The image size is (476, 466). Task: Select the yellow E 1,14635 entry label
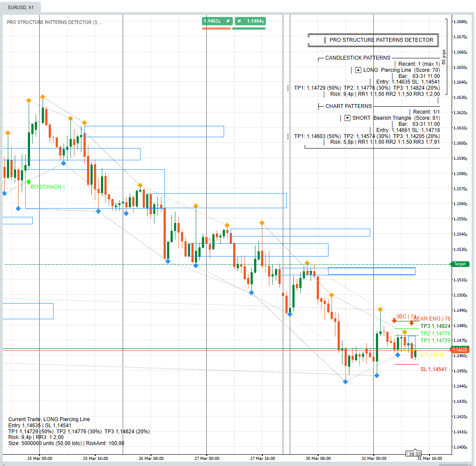point(432,355)
